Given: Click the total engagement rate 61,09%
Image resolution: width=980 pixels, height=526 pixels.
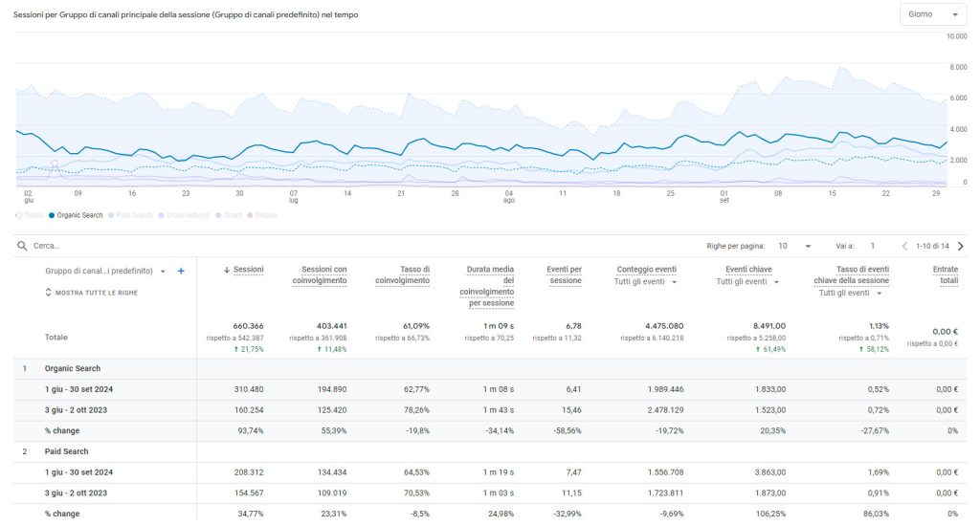Looking at the screenshot, I should click(x=416, y=326).
